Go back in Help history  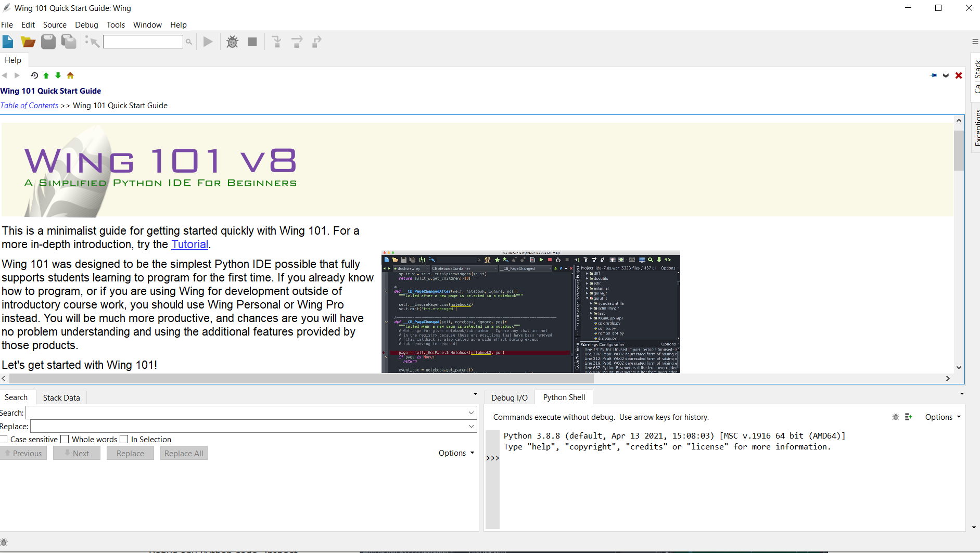(x=5, y=75)
